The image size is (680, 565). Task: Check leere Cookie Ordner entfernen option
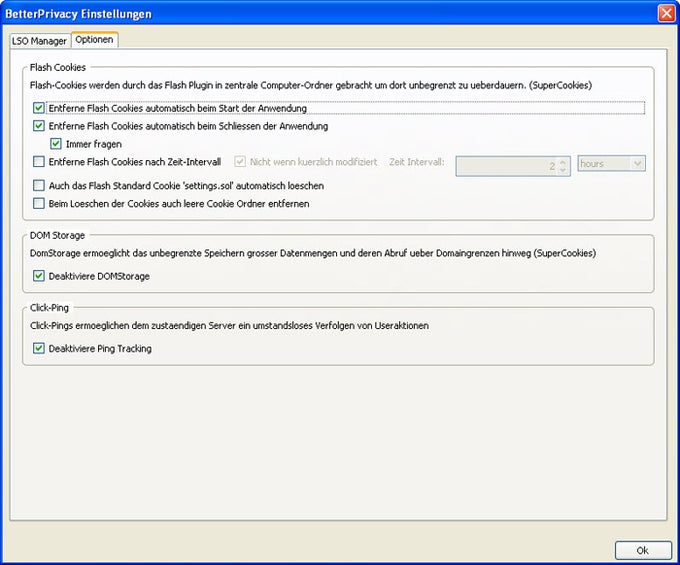pyautogui.click(x=39, y=203)
